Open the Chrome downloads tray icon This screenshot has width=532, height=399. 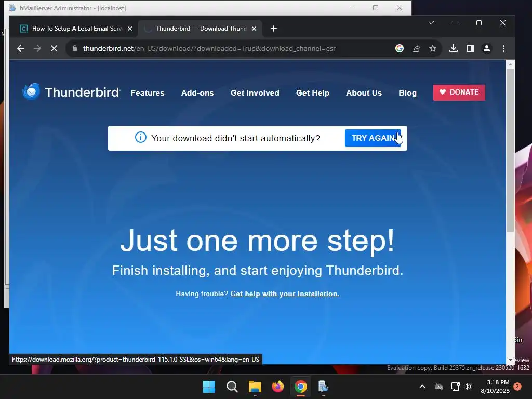tap(453, 48)
